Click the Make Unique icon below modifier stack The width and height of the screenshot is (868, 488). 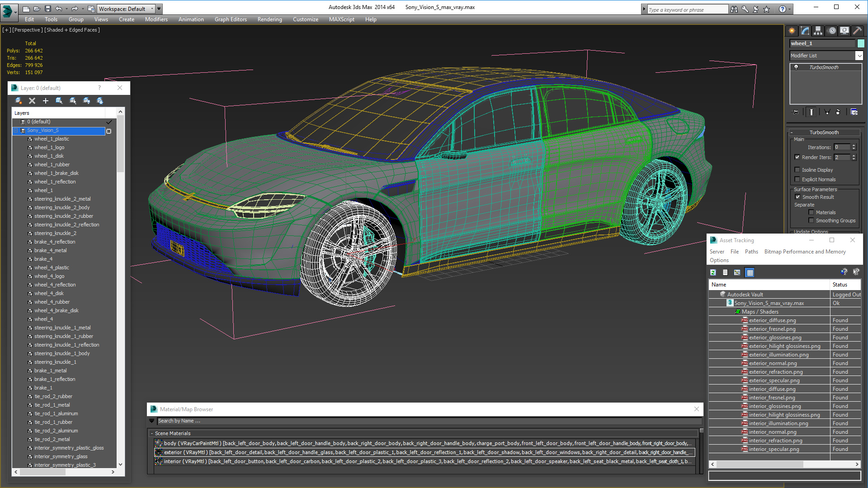tap(827, 112)
